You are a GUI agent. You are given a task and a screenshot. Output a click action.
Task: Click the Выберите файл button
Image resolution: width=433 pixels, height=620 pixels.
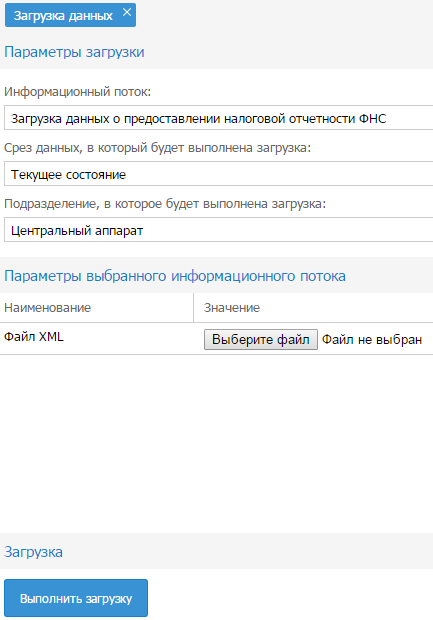click(x=261, y=340)
